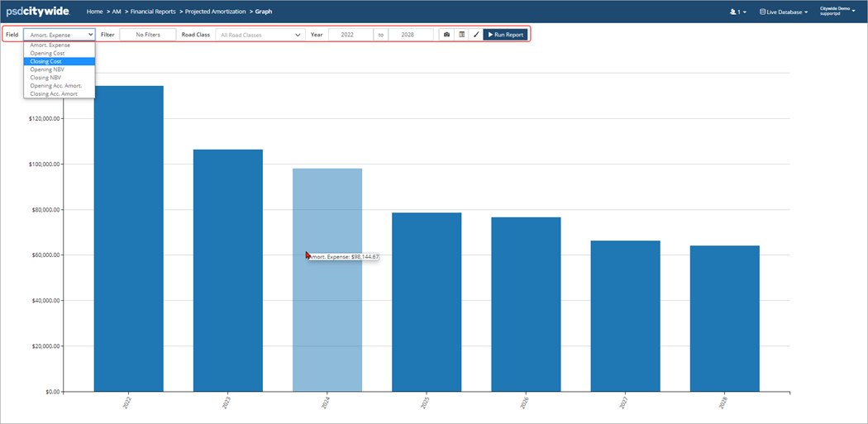
Task: Click the paintbrush clear icon
Action: pos(476,35)
